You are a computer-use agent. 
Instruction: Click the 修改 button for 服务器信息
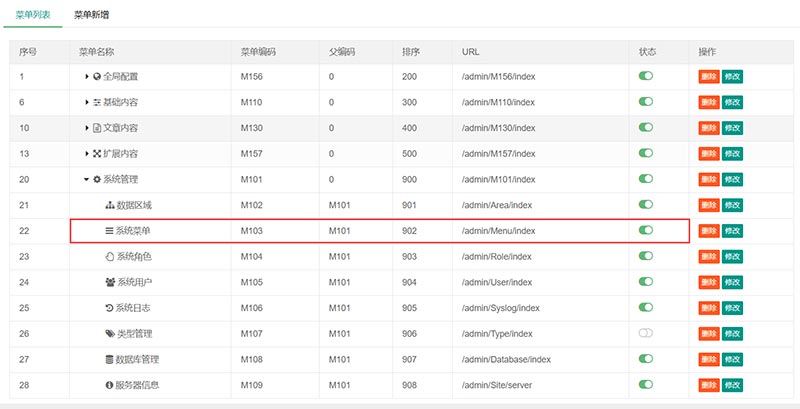tap(733, 385)
